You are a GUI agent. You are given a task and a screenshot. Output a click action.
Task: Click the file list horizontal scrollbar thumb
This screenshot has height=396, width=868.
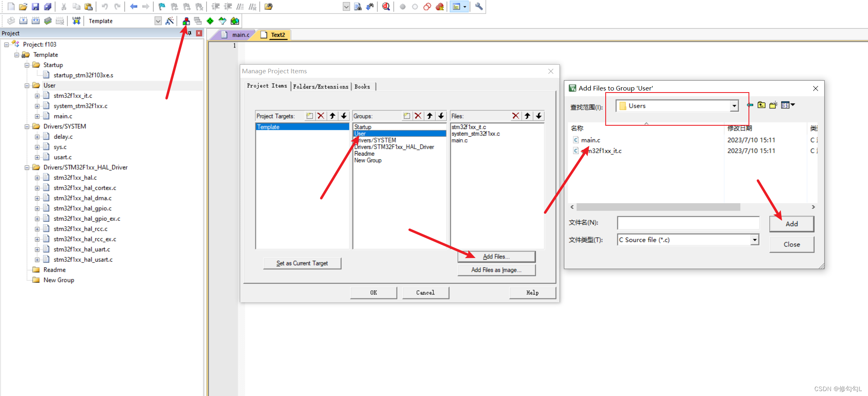[658, 207]
